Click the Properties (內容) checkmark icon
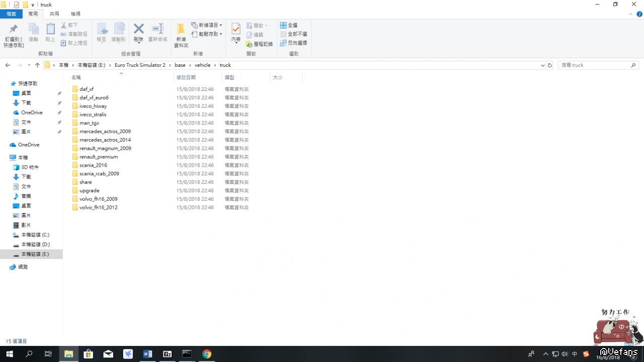 point(236,30)
